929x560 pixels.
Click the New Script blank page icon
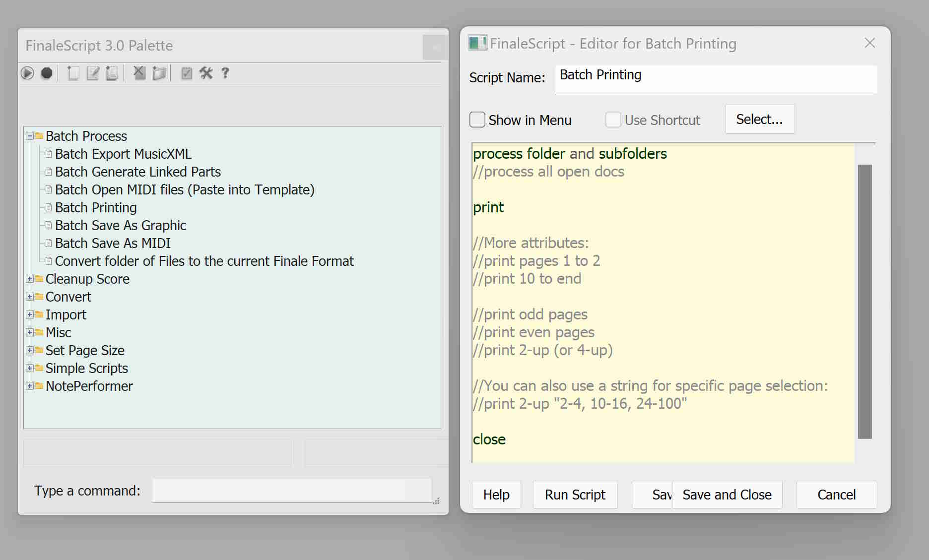tap(73, 73)
